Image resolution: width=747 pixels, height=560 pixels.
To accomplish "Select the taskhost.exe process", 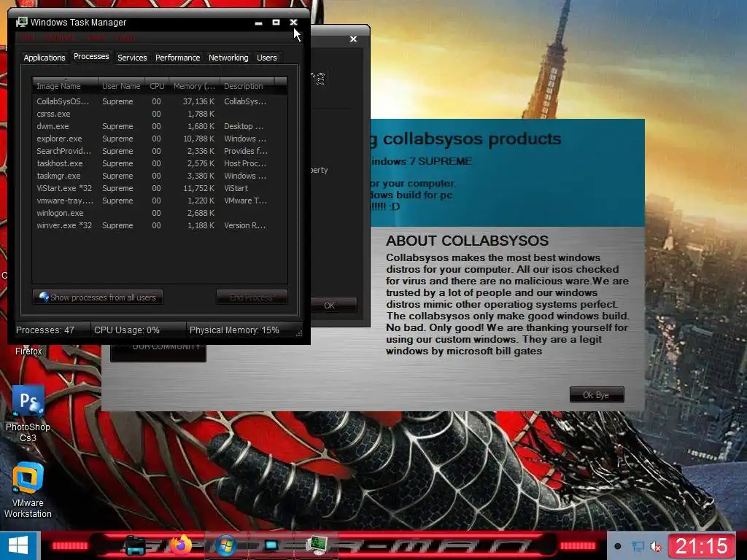I will click(160, 163).
